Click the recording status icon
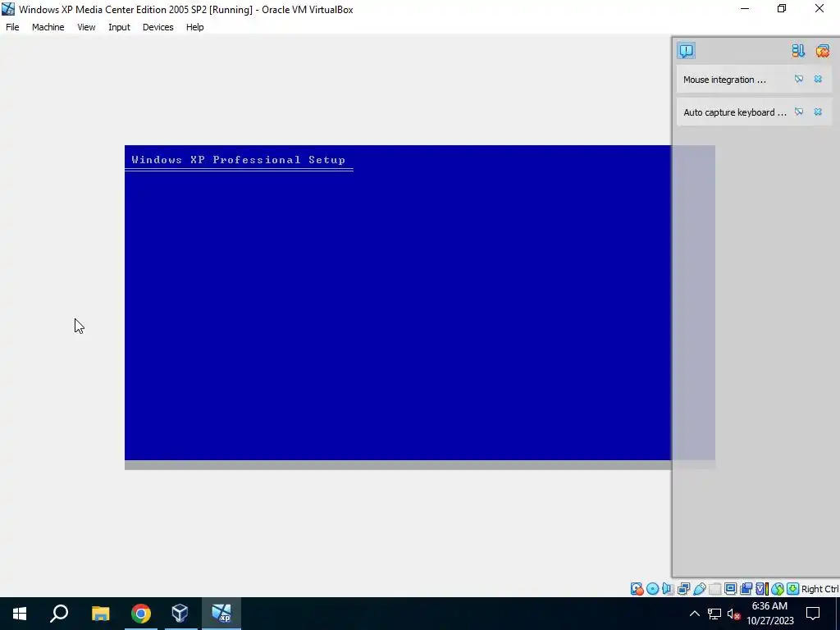 tap(746, 589)
